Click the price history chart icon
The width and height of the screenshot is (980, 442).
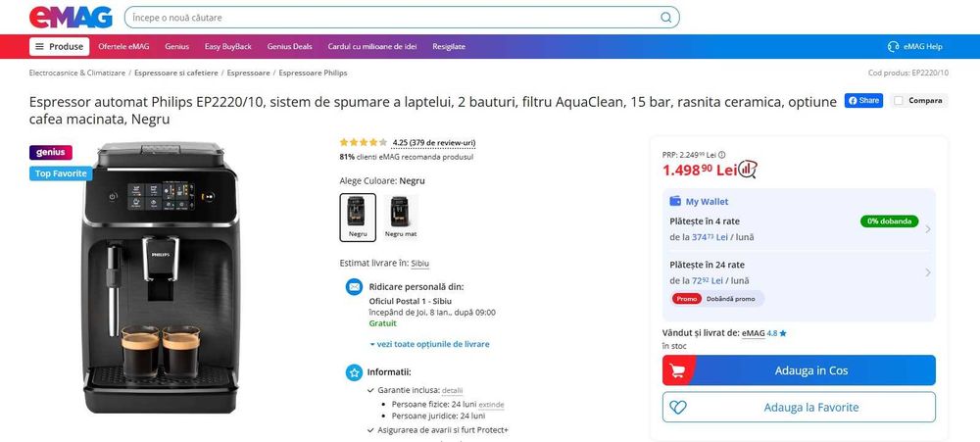(x=748, y=169)
